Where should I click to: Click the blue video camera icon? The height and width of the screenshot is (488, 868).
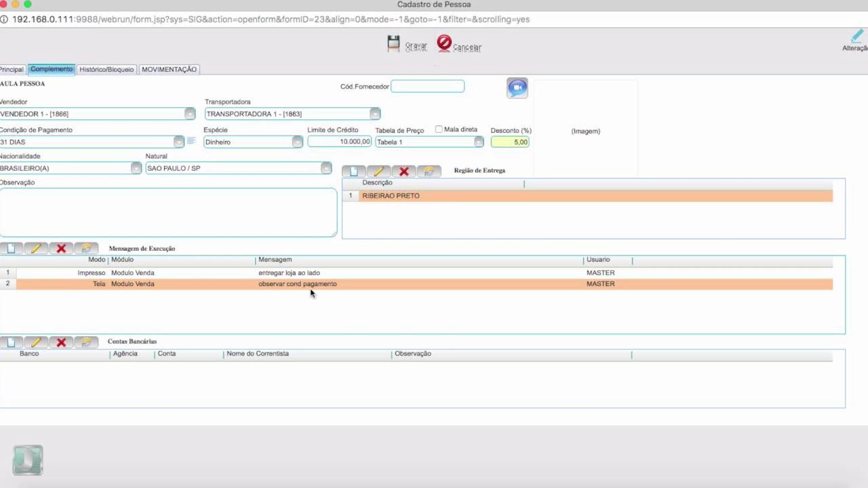(517, 88)
